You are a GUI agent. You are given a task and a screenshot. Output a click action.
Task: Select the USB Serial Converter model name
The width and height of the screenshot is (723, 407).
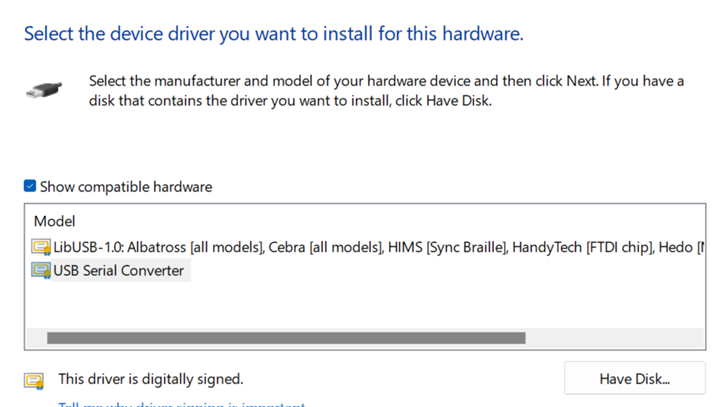[x=119, y=270]
